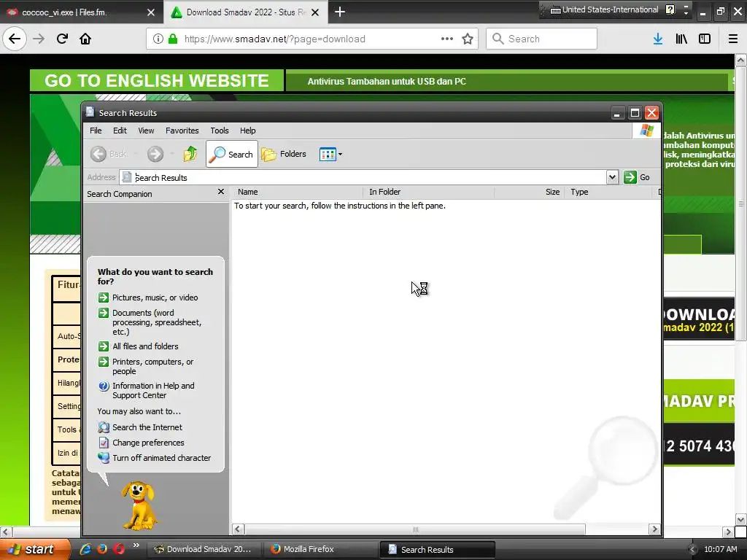The width and height of the screenshot is (747, 560).
Task: Click the Go button next to Address
Action: [637, 177]
